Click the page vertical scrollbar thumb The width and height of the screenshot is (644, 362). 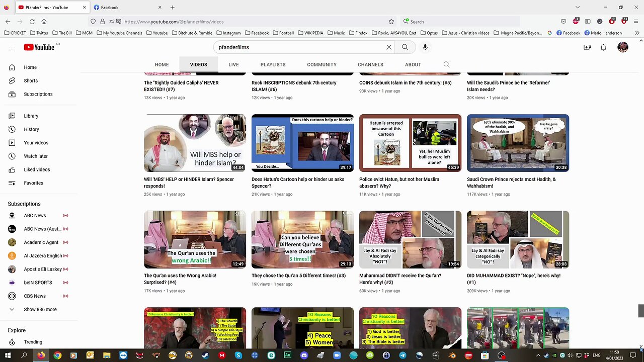(641, 311)
